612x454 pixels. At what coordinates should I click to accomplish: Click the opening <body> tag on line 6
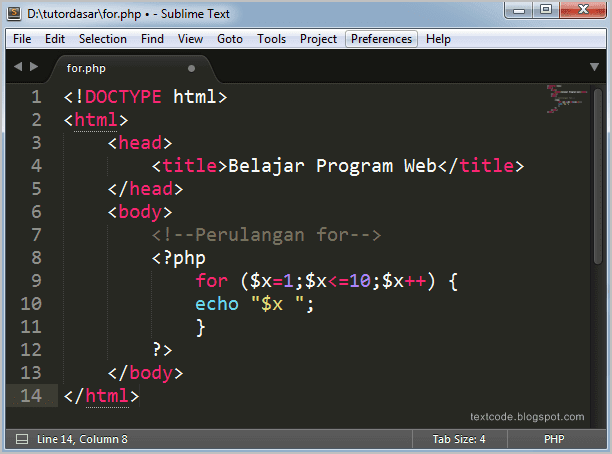140,212
